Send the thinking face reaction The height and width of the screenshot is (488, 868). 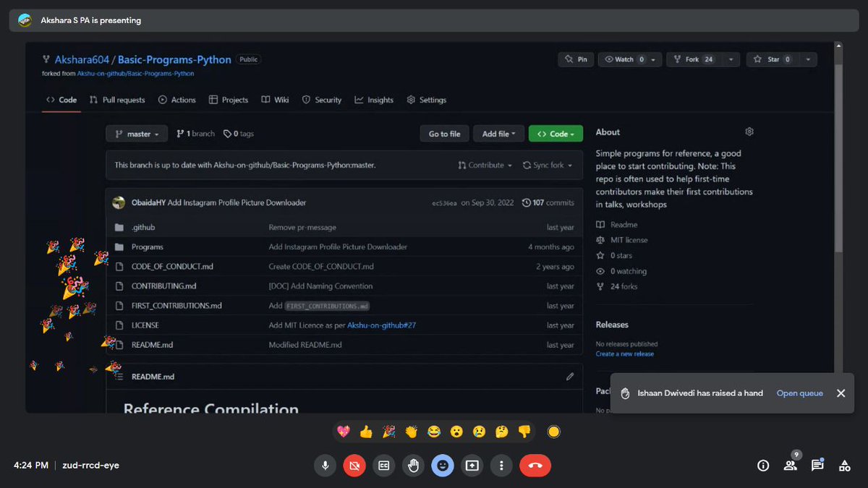[501, 432]
